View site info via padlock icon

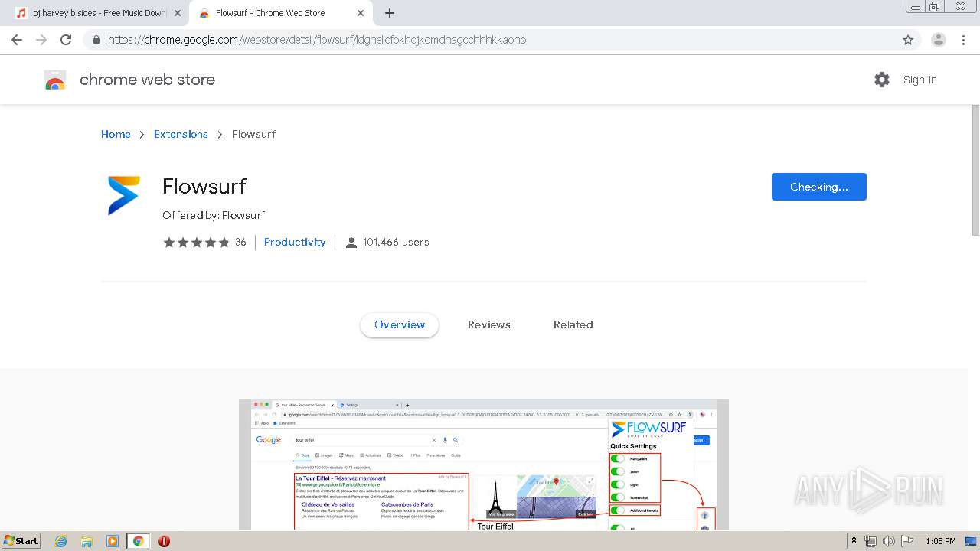click(x=96, y=40)
